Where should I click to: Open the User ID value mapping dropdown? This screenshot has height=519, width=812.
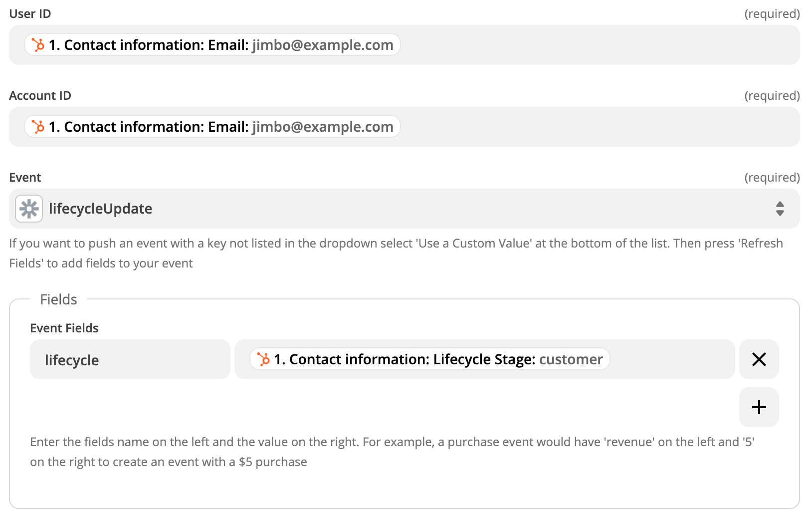point(599,45)
